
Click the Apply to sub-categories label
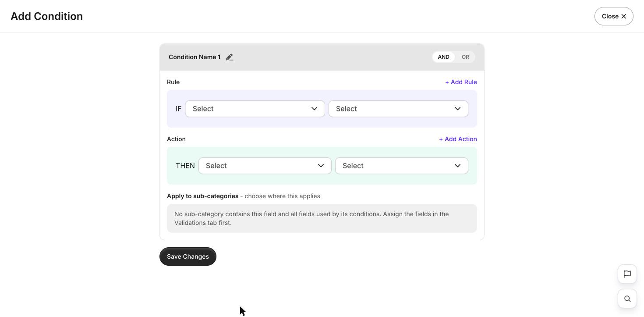click(203, 196)
